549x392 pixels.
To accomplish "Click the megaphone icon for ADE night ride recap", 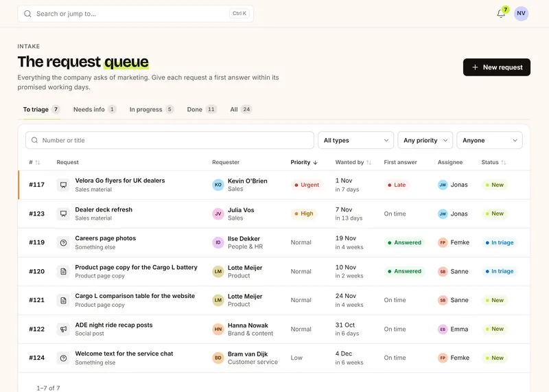I will (63, 329).
